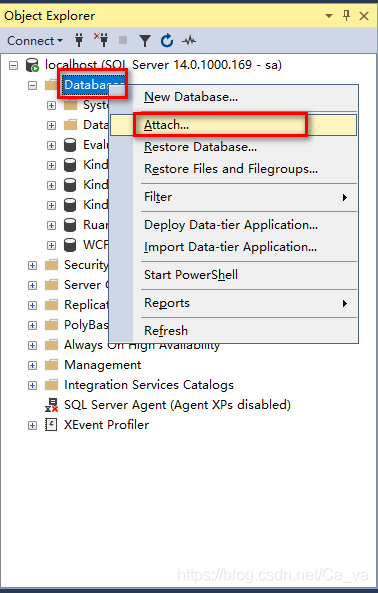Choose Deploy Data-tier Application...
378x593 pixels.
233,225
